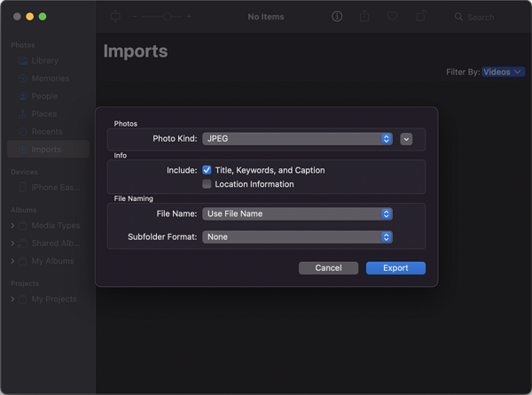Open the File Name dropdown
Viewport: 532px width, 395px height.
click(297, 213)
